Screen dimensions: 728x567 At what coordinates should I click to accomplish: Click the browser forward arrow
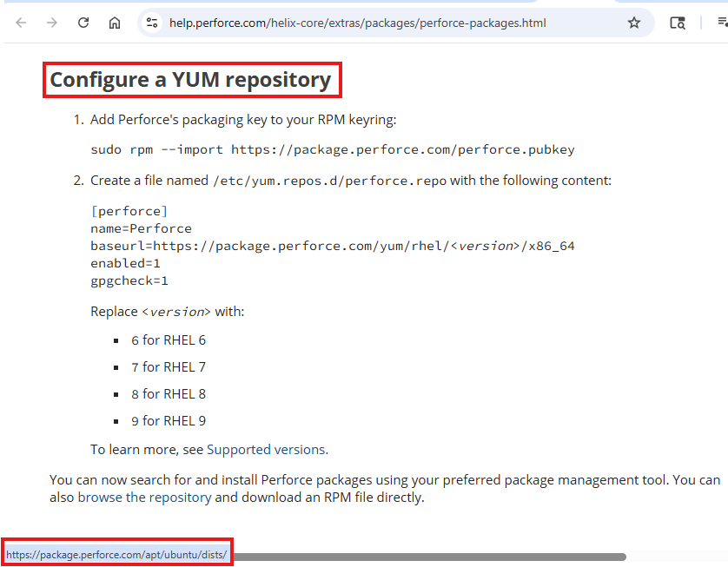coord(52,23)
